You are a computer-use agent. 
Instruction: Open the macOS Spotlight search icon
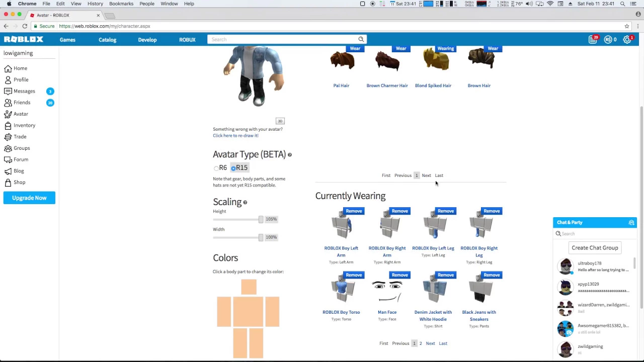click(622, 4)
